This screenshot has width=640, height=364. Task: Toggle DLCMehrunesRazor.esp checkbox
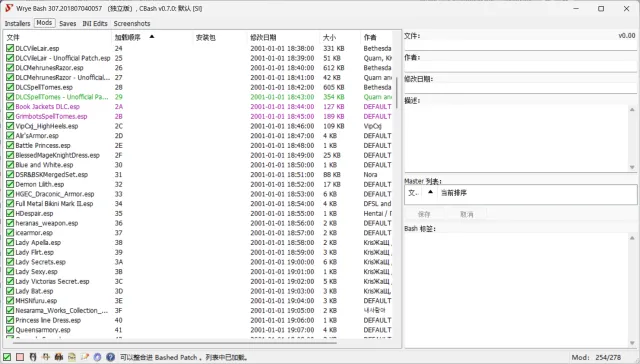click(x=10, y=68)
